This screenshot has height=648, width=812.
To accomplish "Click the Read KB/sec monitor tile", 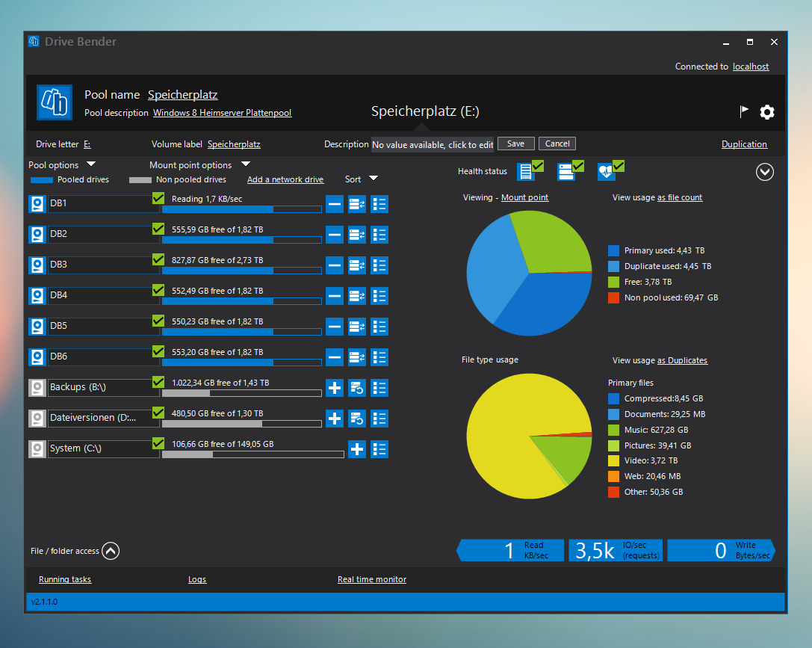I will tap(510, 550).
